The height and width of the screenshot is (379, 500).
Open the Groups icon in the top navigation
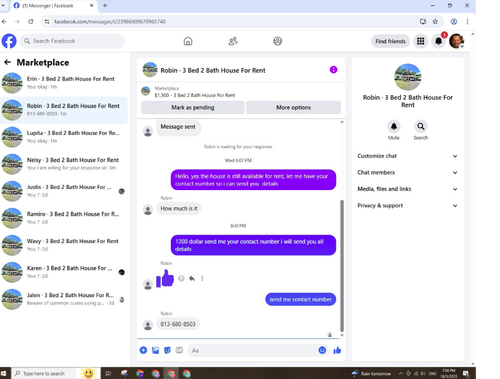click(x=277, y=41)
